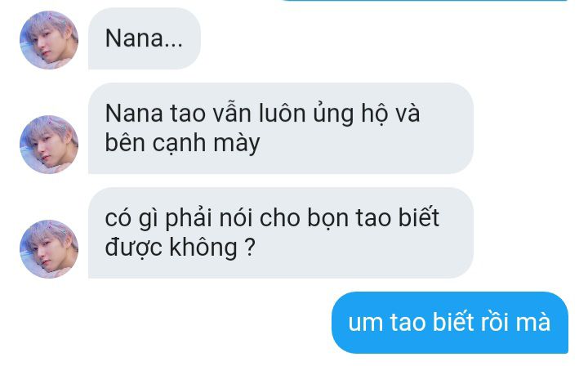Image resolution: width=588 pixels, height=366 pixels.
Task: Open the avatar beside "có gì phải nói" message
Action: [49, 249]
